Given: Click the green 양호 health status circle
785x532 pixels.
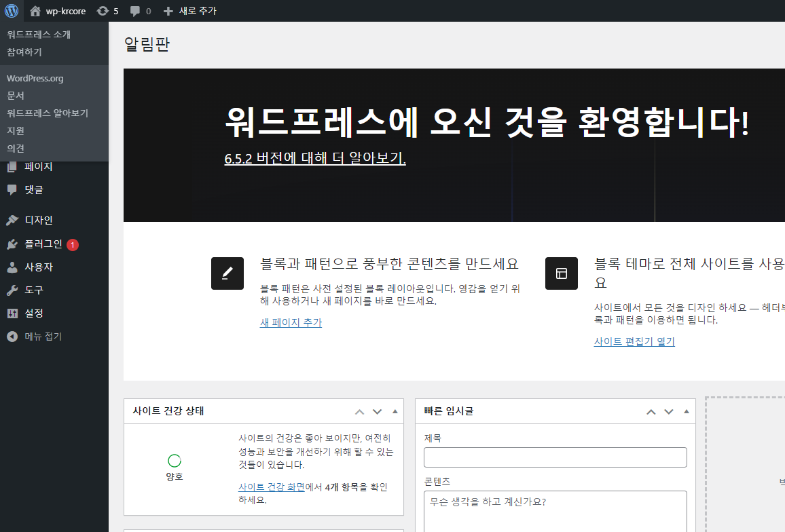Looking at the screenshot, I should pyautogui.click(x=175, y=461).
